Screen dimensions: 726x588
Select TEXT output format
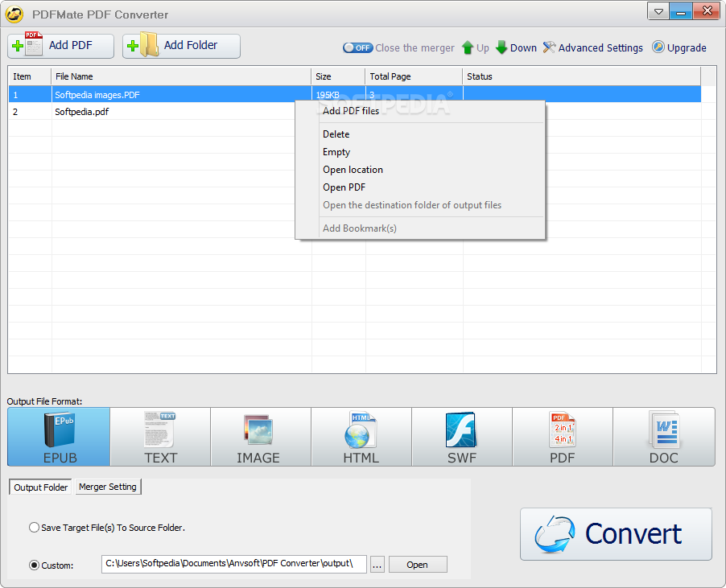[x=160, y=437]
